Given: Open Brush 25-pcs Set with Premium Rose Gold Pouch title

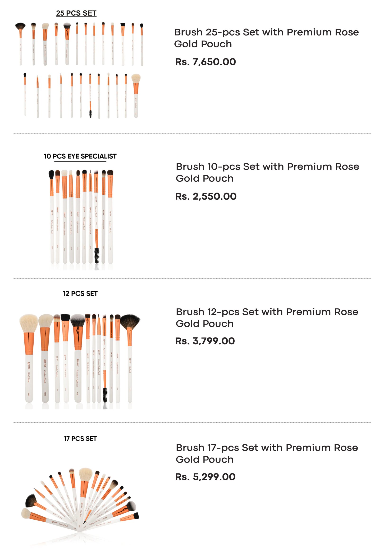Looking at the screenshot, I should pyautogui.click(x=266, y=38).
